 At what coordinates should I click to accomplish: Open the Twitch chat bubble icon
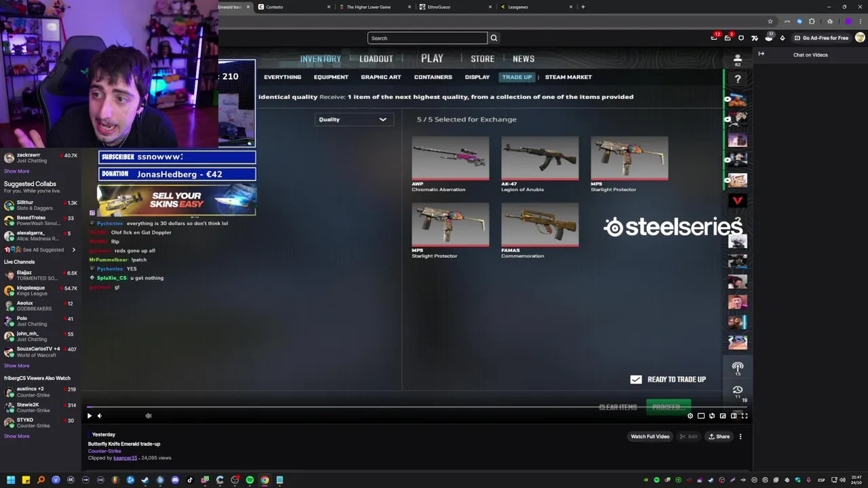pos(741,38)
